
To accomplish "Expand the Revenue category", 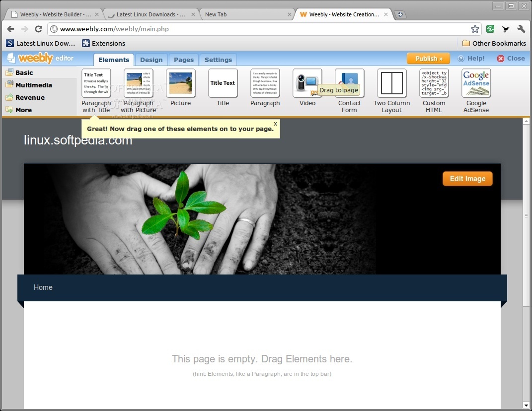I will pyautogui.click(x=29, y=97).
